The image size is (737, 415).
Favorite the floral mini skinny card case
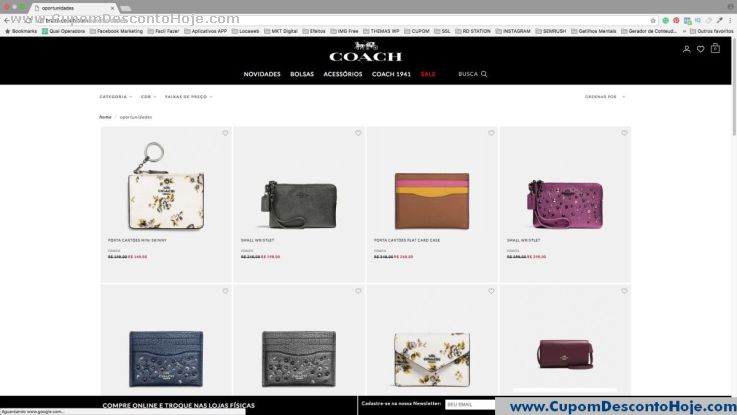tap(225, 133)
